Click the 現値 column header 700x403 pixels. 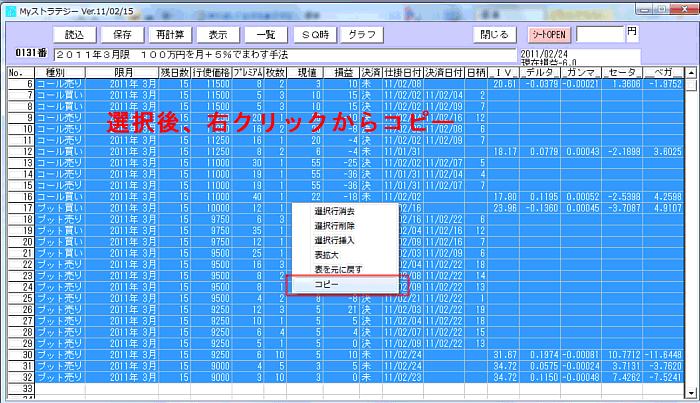305,73
